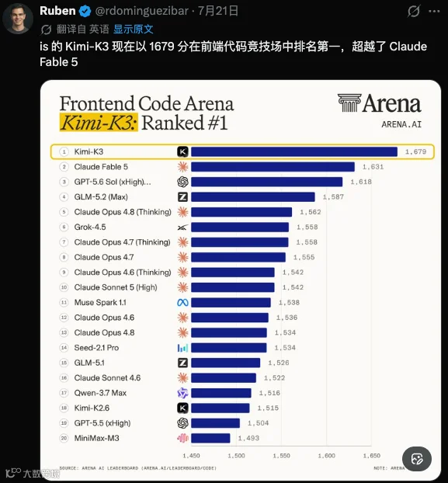Tap the floating image edit button
The width and height of the screenshot is (448, 483).
click(x=417, y=459)
